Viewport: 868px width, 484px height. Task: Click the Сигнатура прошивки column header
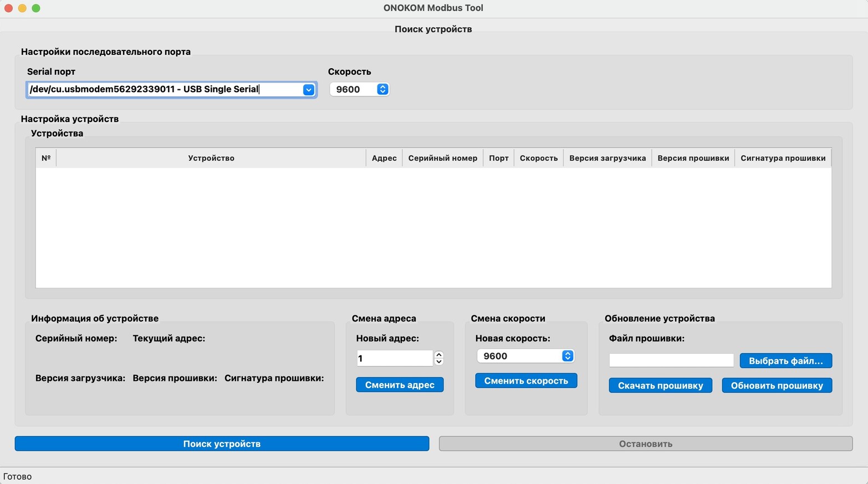783,158
